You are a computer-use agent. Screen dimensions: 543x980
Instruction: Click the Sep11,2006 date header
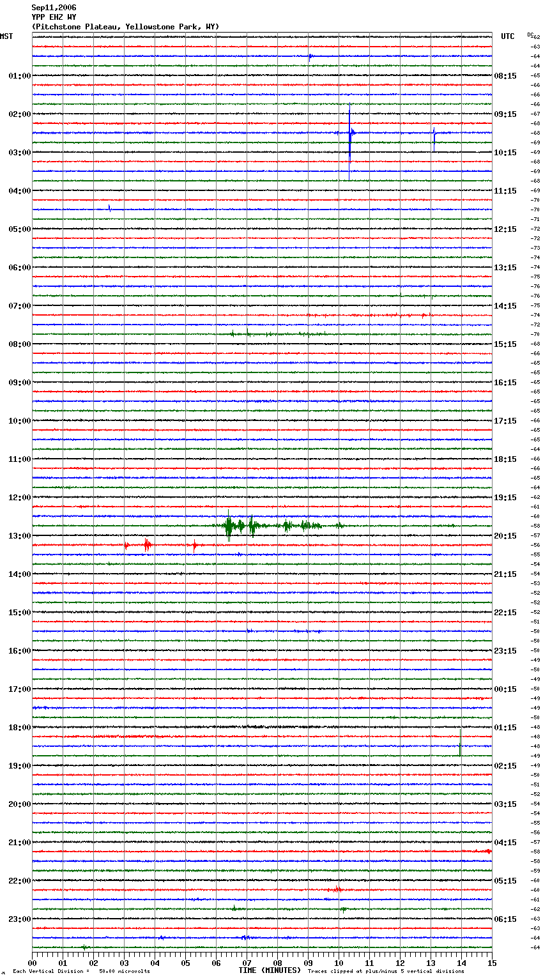tap(54, 8)
